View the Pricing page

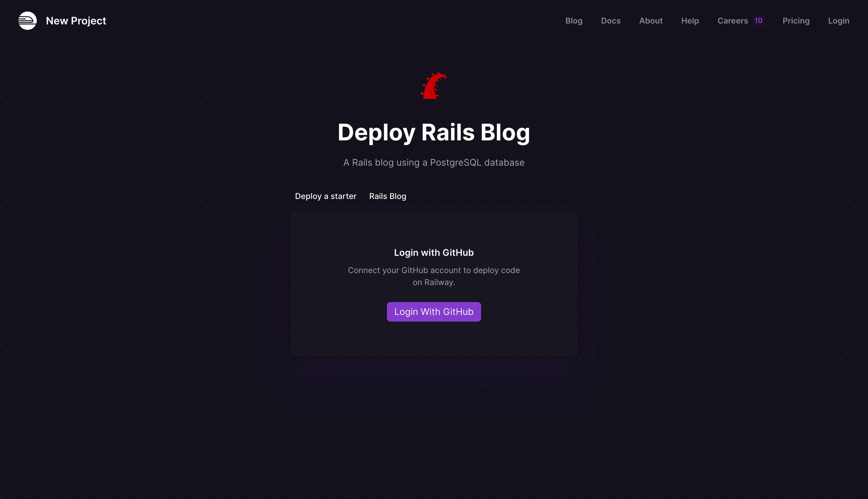[796, 21]
